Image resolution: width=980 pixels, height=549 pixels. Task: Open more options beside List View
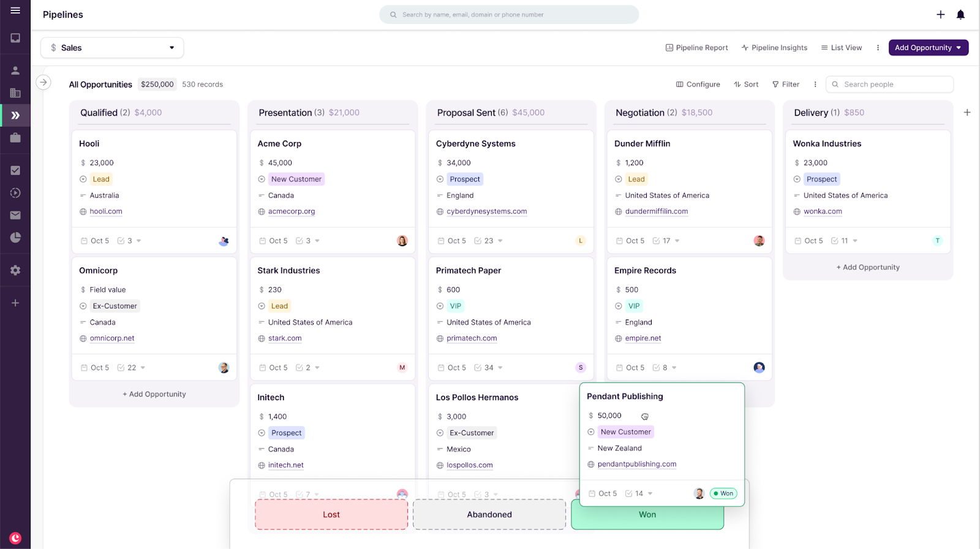[878, 48]
